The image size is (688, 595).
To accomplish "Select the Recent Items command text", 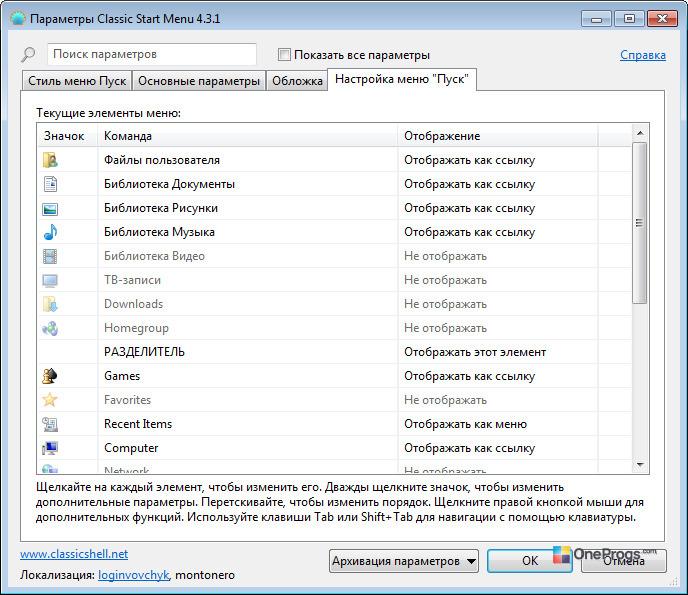I will 138,424.
